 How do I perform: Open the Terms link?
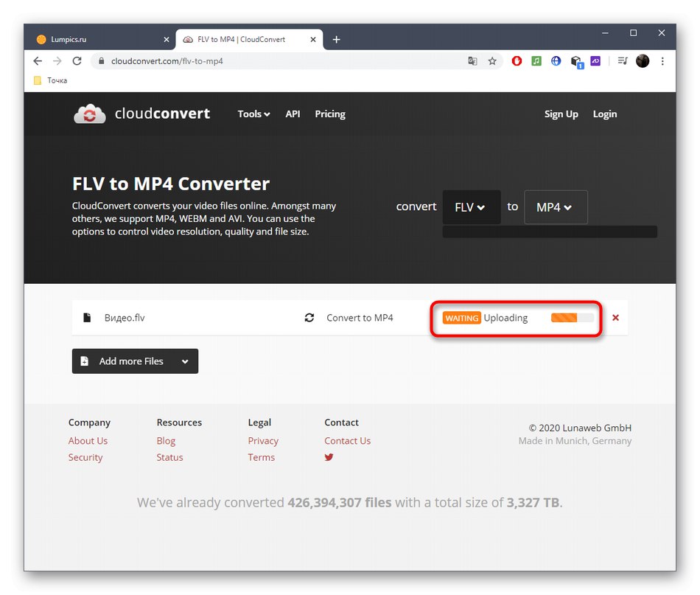261,457
